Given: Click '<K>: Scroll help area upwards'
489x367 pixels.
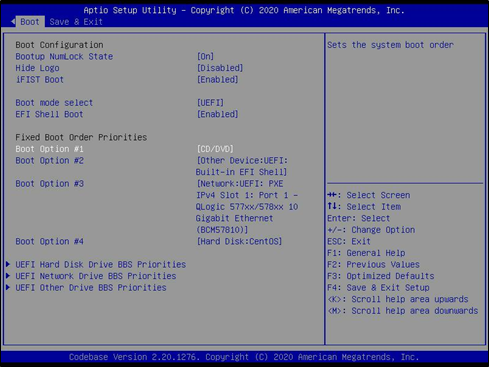Looking at the screenshot, I should (398, 299).
